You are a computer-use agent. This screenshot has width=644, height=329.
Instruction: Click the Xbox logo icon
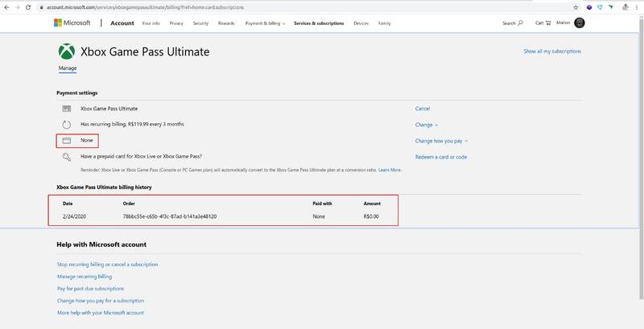67,51
